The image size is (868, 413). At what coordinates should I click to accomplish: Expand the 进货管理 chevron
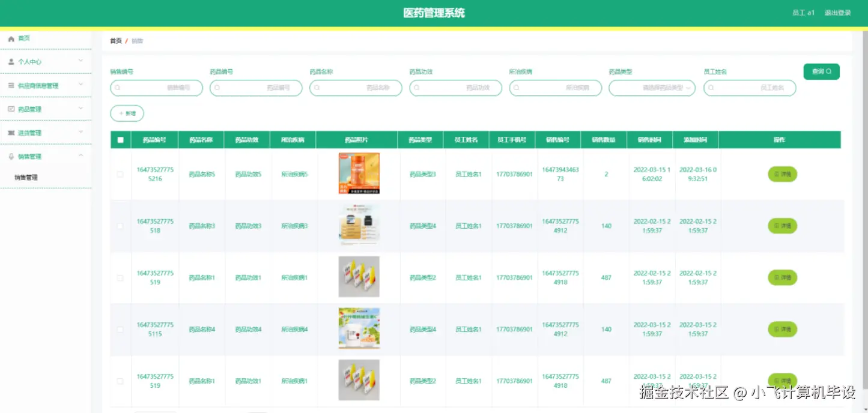click(81, 131)
